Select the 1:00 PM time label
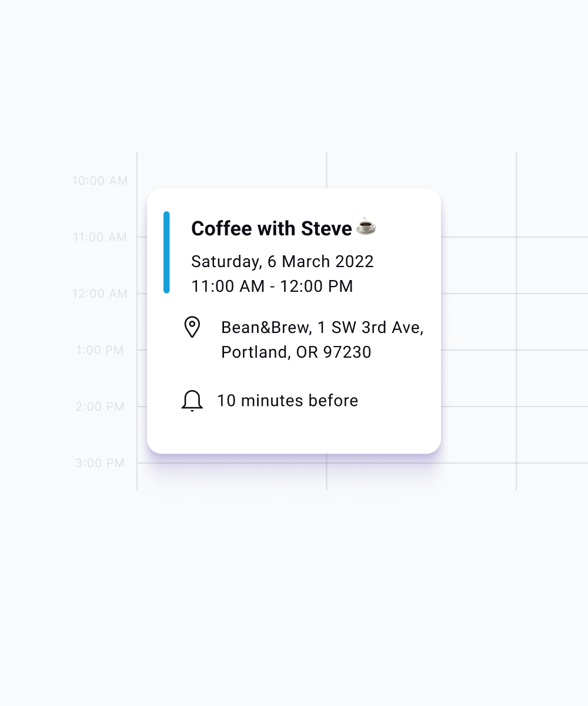This screenshot has width=588, height=706. 99,350
